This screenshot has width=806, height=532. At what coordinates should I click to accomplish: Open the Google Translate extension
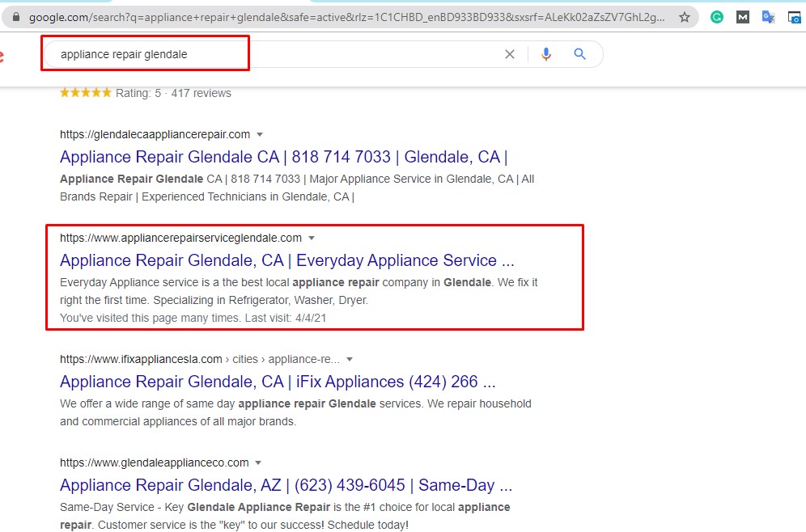tap(768, 16)
